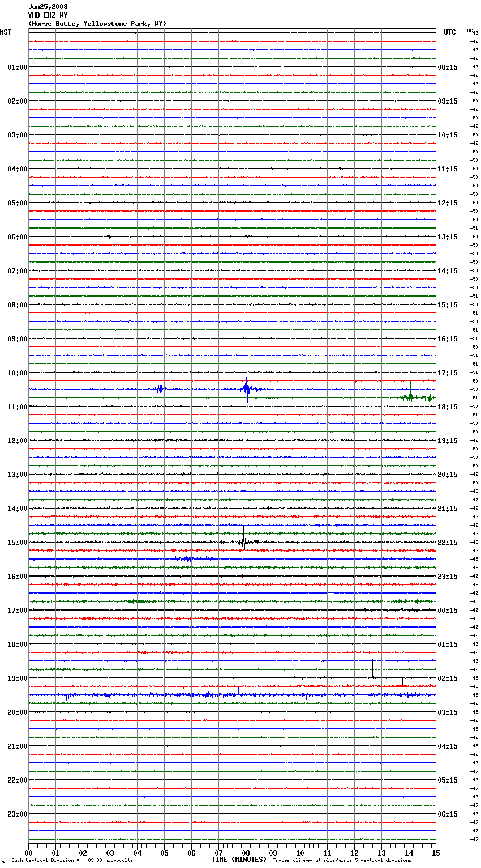The image size is (481, 868).
Task: Click the Horse Butte, Yellowstone Park location title
Action: tap(97, 24)
